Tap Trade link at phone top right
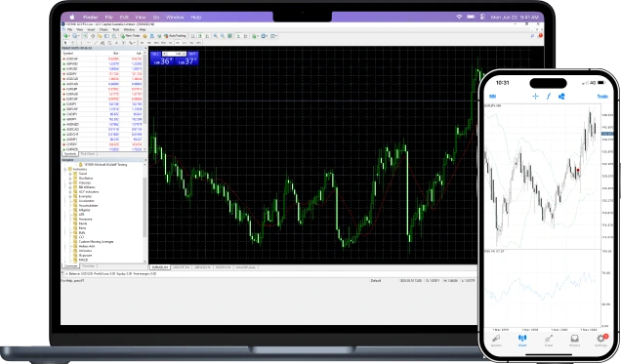Image resolution: width=621 pixels, height=364 pixels. 602,97
